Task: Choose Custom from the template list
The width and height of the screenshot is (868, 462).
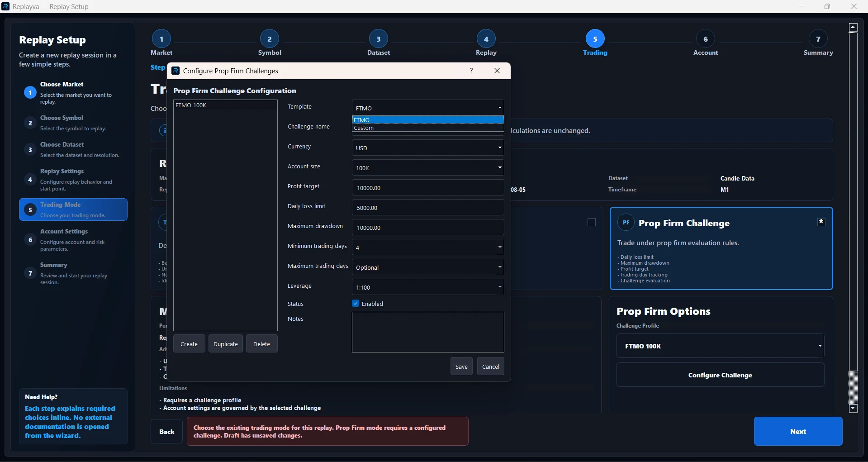Action: (428, 128)
